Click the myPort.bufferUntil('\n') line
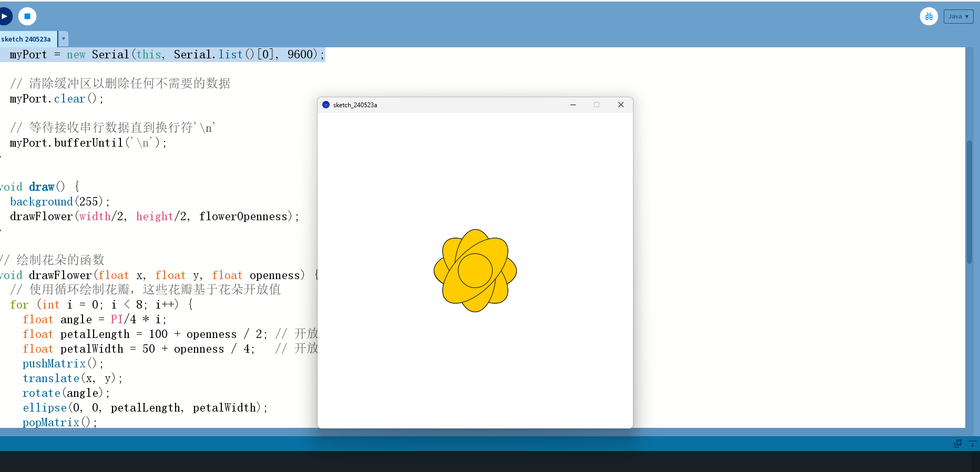The width and height of the screenshot is (980, 472). pos(88,143)
